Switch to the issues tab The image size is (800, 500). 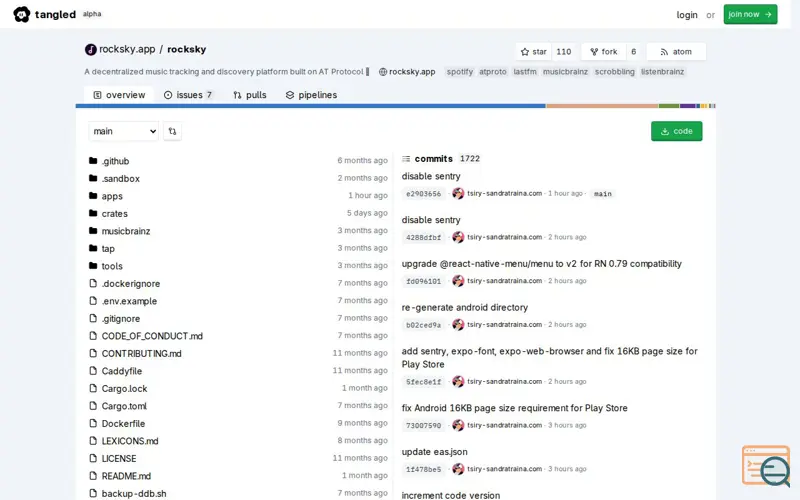coord(188,95)
